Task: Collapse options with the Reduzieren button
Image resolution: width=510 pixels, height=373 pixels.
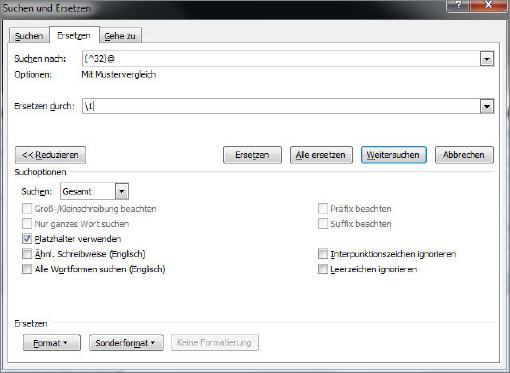Action: pos(50,155)
